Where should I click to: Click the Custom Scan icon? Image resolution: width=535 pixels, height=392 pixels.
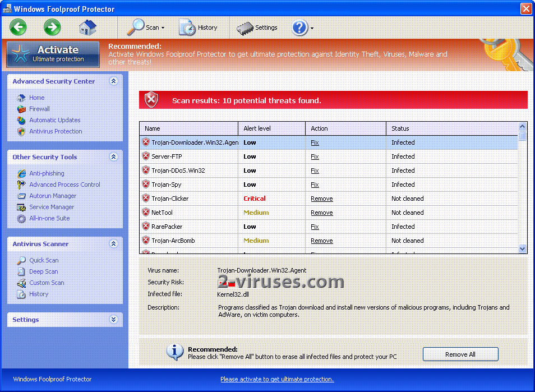click(x=21, y=283)
